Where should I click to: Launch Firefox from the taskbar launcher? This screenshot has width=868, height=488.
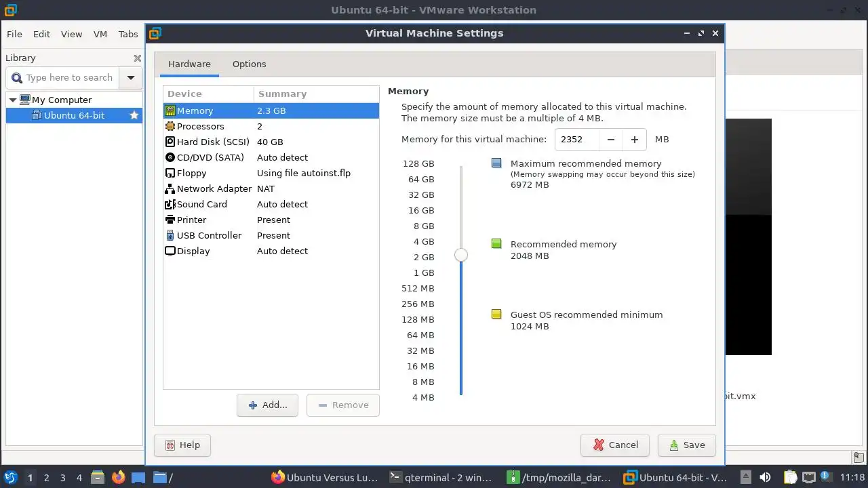tap(118, 478)
